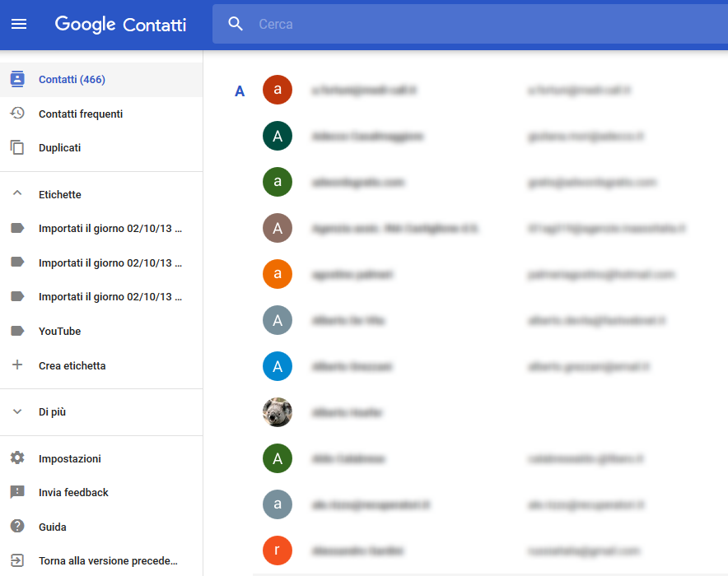
Task: Open the Duplicati menu item
Action: pyautogui.click(x=60, y=148)
